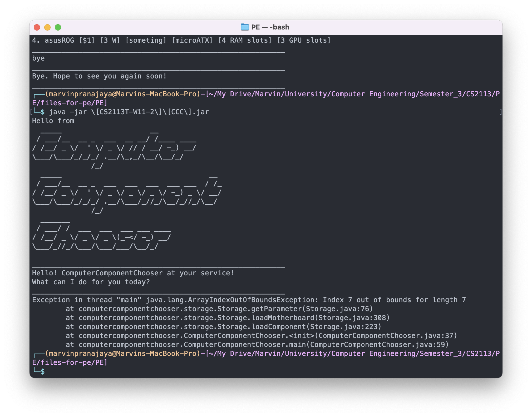Viewport: 532px width, 417px height.
Task: Click the java -jar command line
Action: 129,112
